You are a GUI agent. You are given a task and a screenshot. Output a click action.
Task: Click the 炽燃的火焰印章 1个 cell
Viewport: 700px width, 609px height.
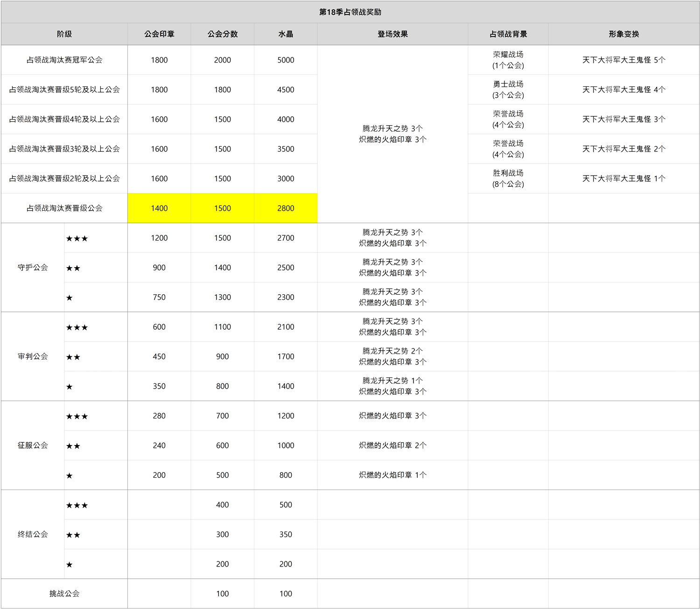392,475
